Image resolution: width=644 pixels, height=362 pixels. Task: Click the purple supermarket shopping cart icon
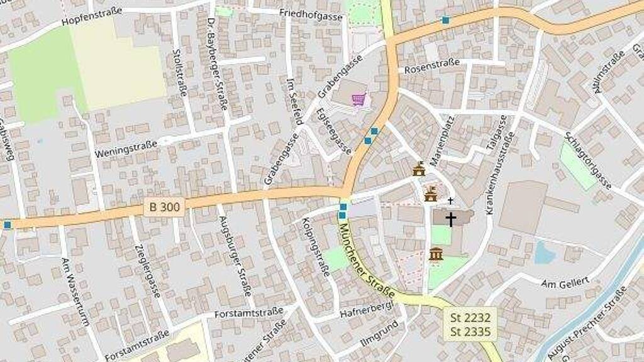(358, 99)
